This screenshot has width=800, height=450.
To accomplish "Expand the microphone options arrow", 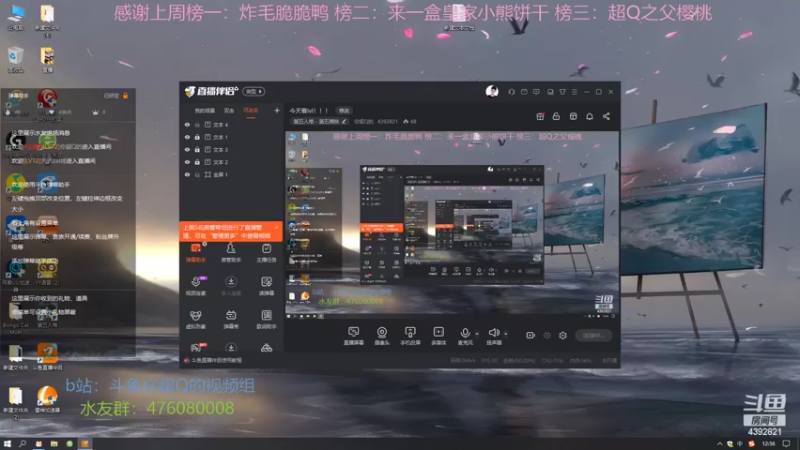I will coord(477,334).
